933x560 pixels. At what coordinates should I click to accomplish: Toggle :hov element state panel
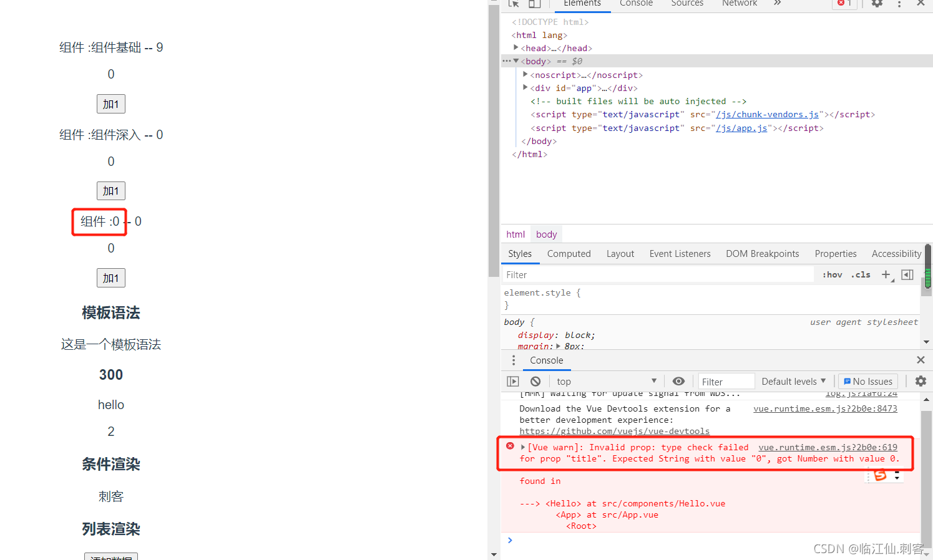[x=833, y=274]
